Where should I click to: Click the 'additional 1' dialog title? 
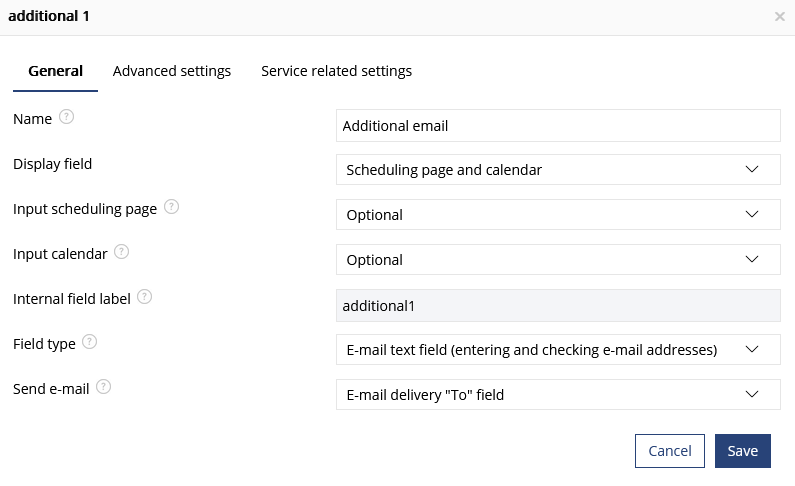pyautogui.click(x=49, y=16)
